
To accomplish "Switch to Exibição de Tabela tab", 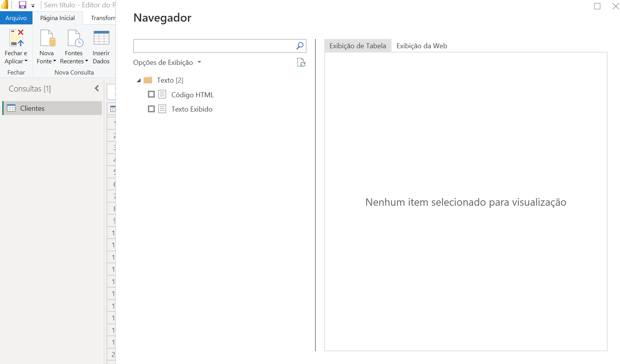I will pyautogui.click(x=357, y=46).
